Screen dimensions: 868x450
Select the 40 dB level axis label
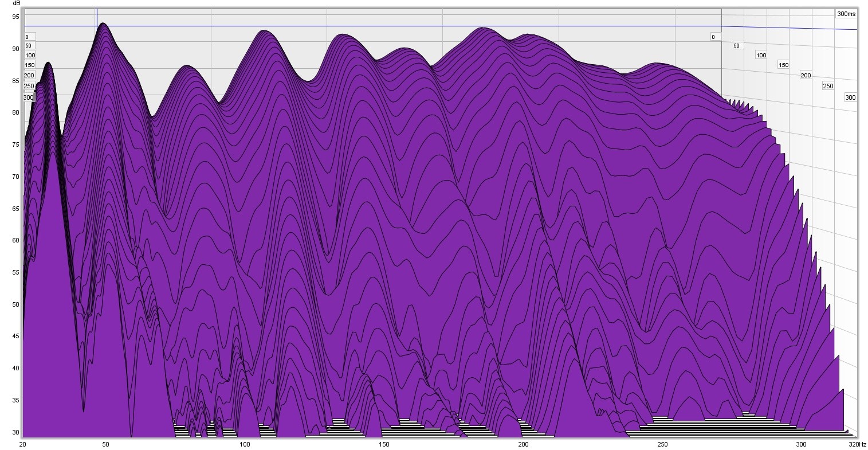pos(15,368)
